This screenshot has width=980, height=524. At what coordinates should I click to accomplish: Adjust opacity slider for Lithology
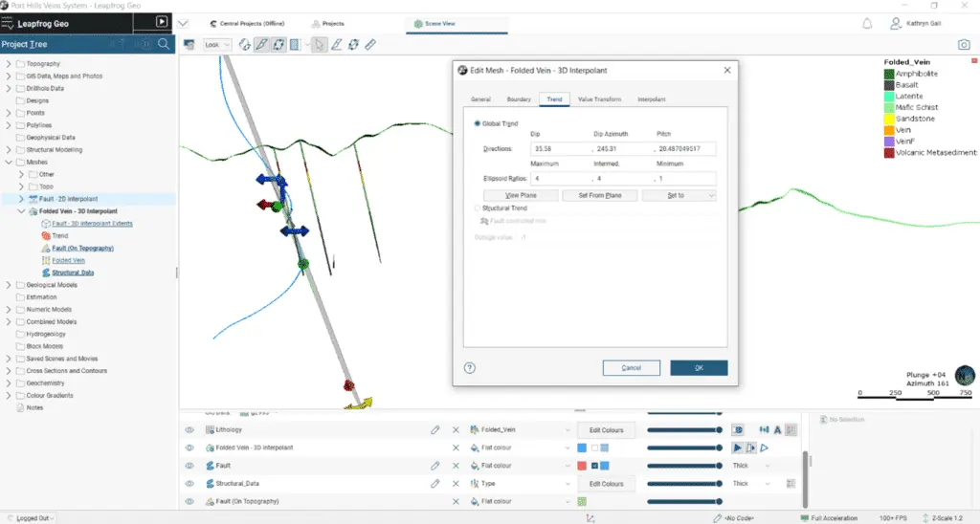click(x=684, y=429)
